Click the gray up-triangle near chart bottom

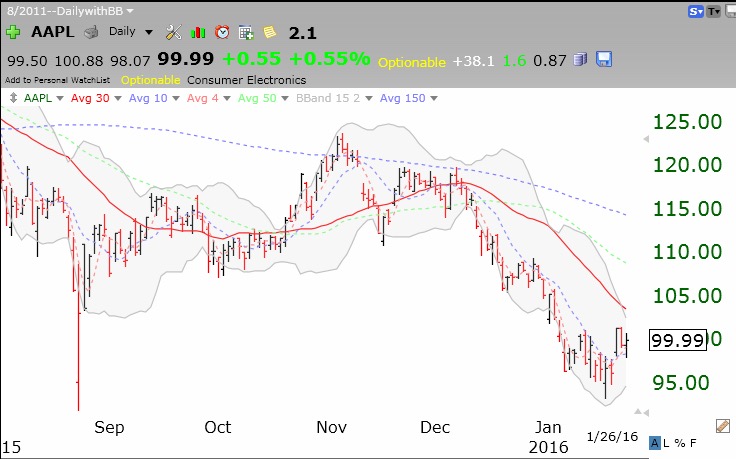pyautogui.click(x=637, y=412)
